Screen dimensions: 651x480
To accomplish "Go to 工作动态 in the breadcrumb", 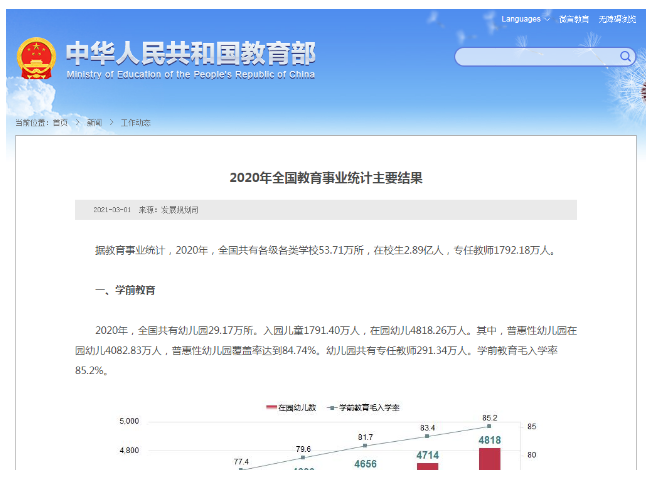I will [135, 122].
